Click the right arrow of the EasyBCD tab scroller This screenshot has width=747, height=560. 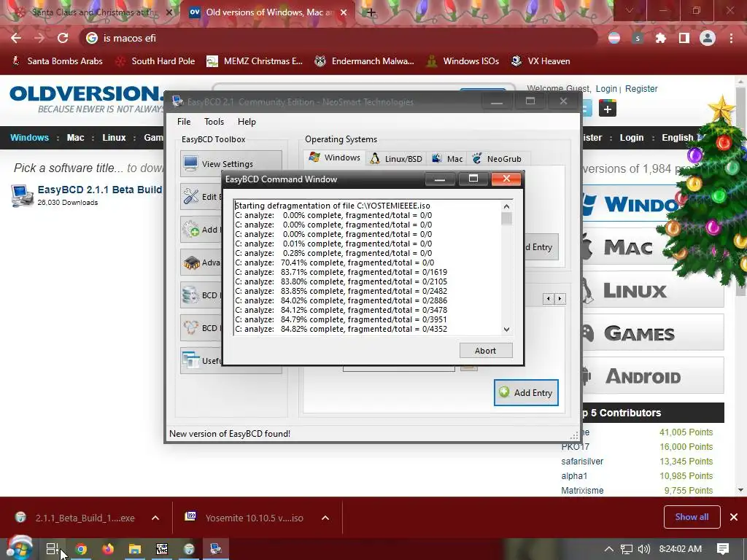point(560,298)
